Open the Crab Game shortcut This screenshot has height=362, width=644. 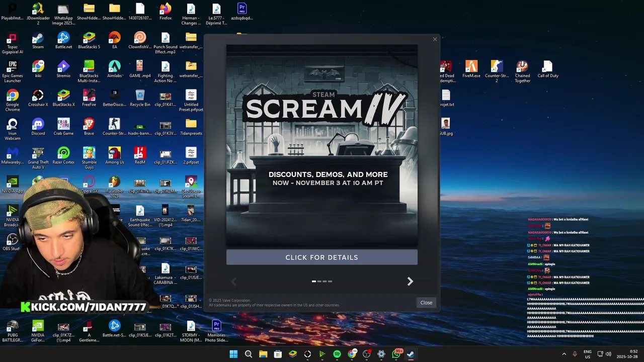(x=63, y=127)
